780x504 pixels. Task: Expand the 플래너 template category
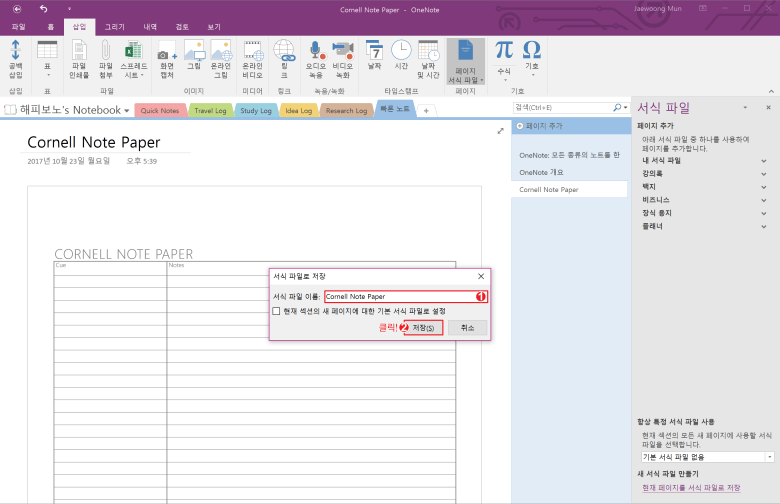click(764, 226)
